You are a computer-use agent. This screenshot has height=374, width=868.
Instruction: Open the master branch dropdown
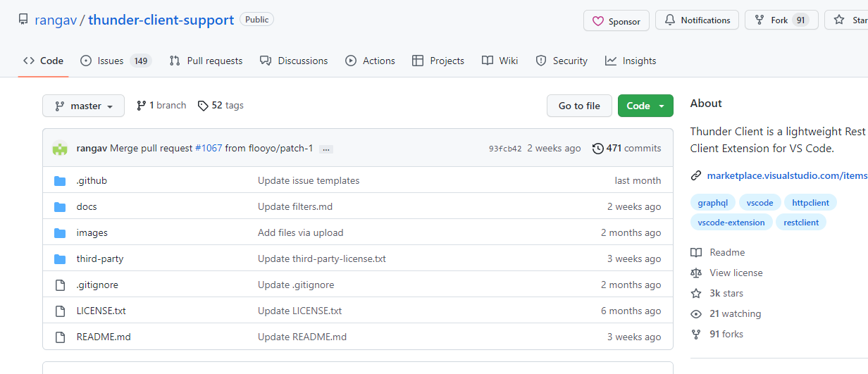point(83,106)
